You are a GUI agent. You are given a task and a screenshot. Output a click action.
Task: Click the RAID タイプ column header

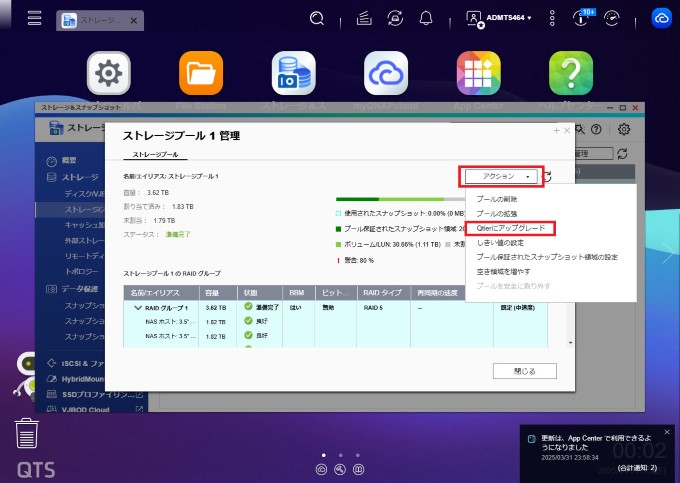pos(383,293)
